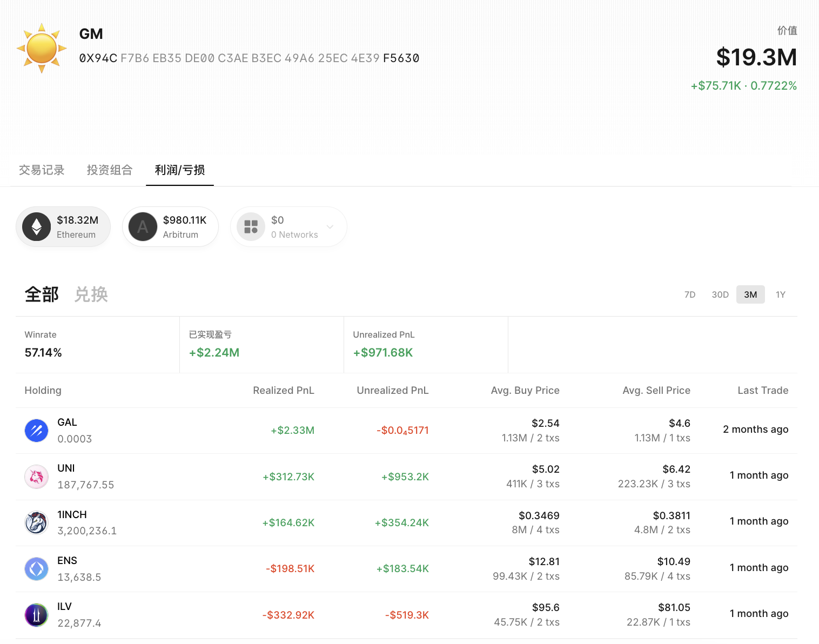Click GAL avg buy price $2.54
The height and width of the screenshot is (644, 819).
point(546,423)
